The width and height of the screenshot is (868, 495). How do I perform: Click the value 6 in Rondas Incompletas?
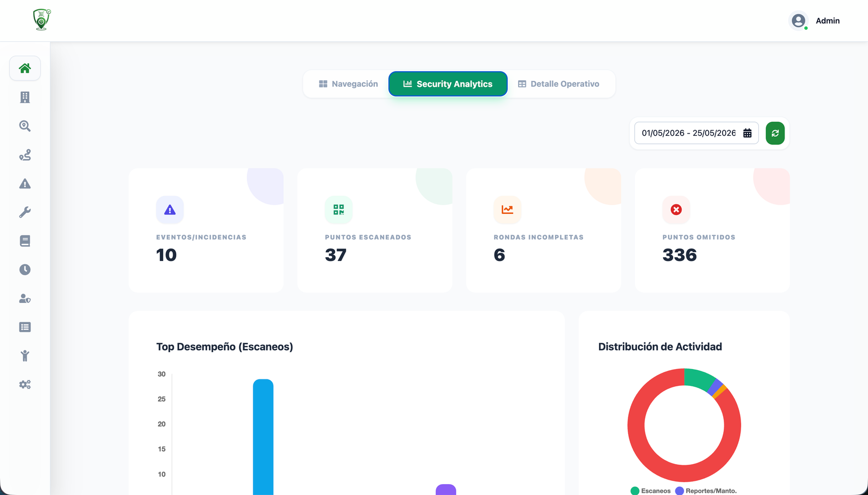click(x=499, y=255)
